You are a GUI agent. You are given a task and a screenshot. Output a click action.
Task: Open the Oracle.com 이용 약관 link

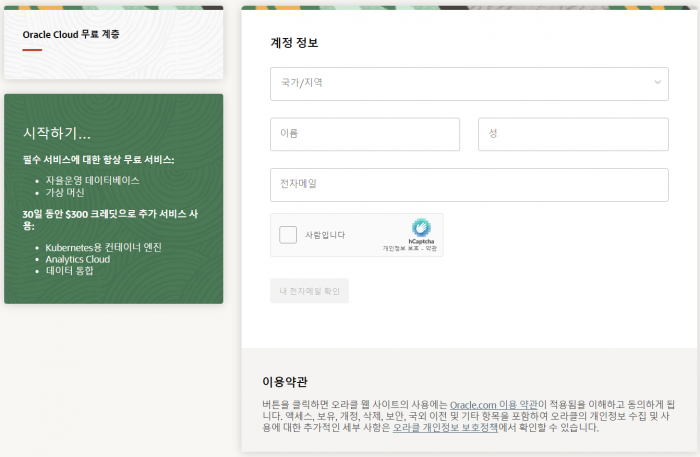point(494,405)
